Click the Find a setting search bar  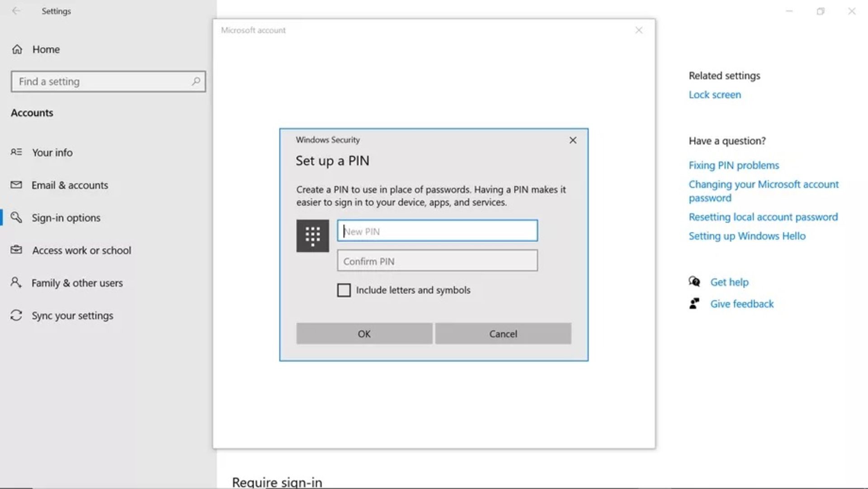click(x=108, y=81)
